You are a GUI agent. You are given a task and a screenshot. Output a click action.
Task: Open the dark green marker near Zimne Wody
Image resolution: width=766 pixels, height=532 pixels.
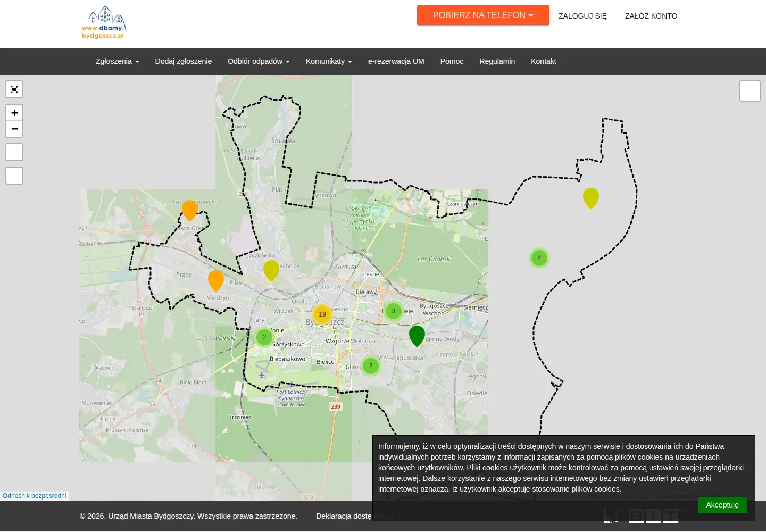417,336
